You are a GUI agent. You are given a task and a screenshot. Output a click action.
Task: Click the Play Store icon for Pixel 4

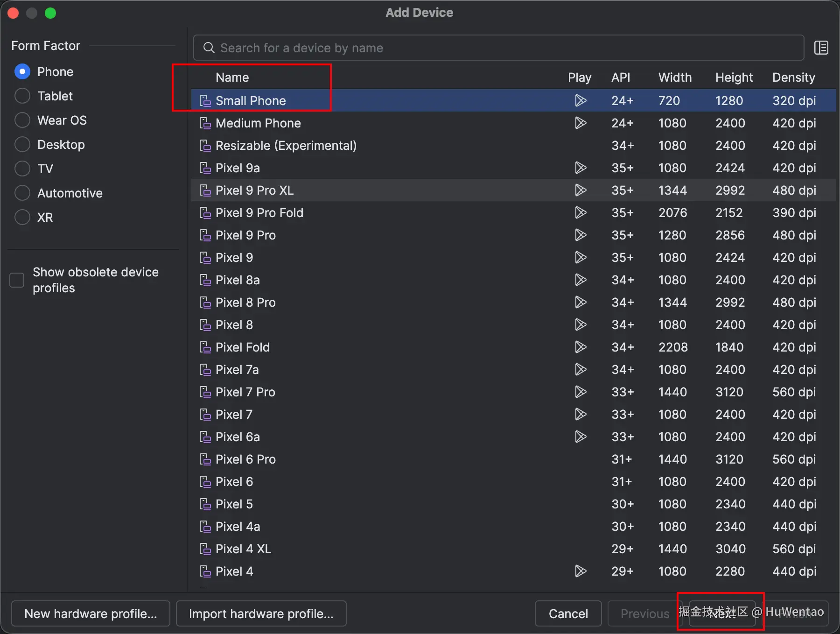[x=581, y=571]
